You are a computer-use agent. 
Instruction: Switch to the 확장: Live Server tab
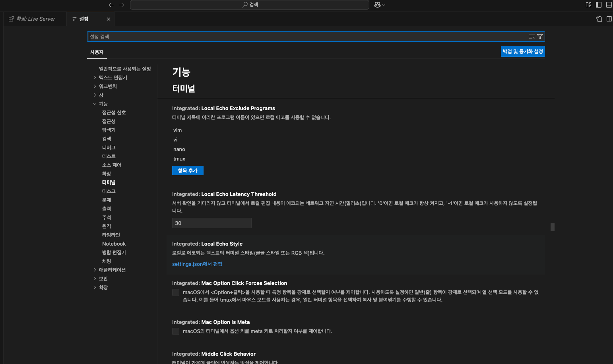35,19
